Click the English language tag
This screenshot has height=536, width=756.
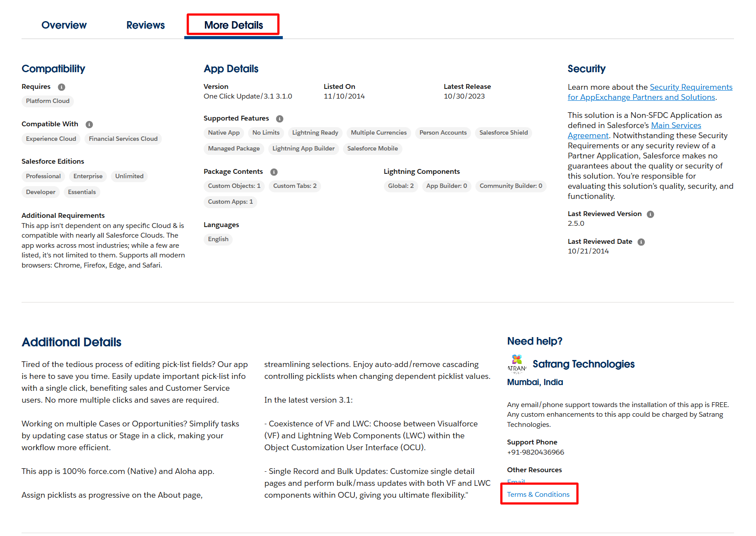point(218,239)
